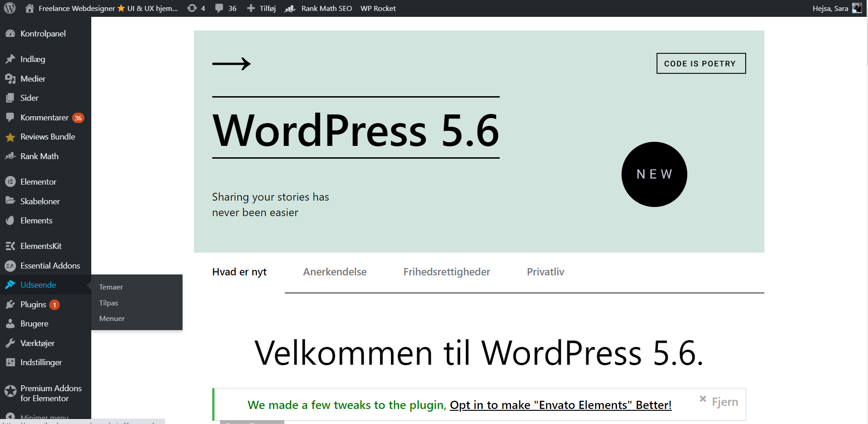The width and height of the screenshot is (868, 424).
Task: Click the Indlæg pin icon
Action: coord(10,59)
